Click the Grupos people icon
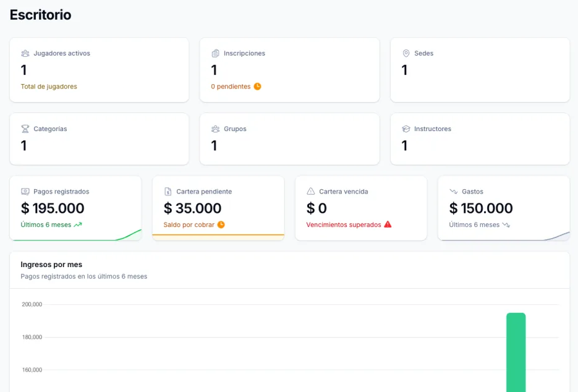 coord(215,129)
